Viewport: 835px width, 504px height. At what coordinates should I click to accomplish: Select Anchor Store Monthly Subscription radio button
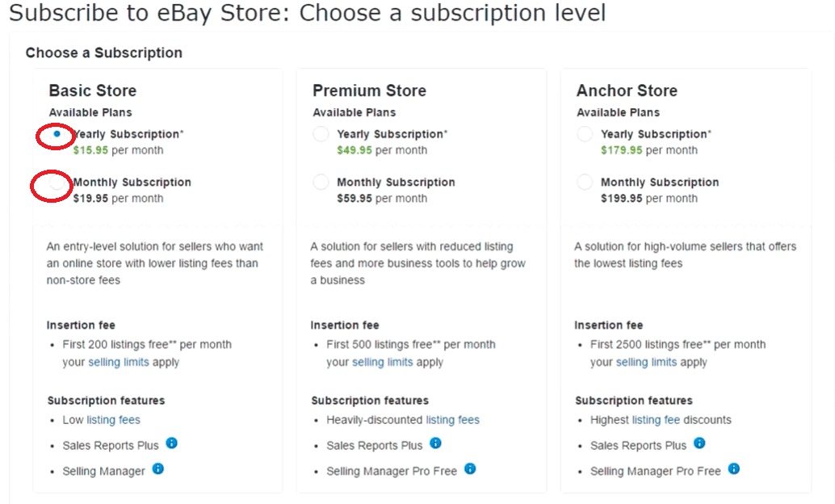[x=585, y=183]
